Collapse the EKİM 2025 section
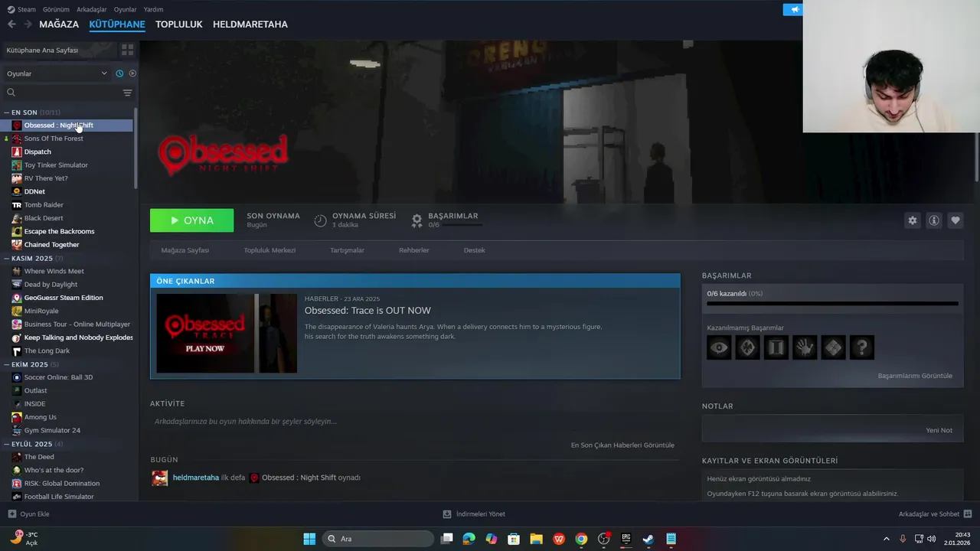The width and height of the screenshot is (980, 551). click(7, 364)
